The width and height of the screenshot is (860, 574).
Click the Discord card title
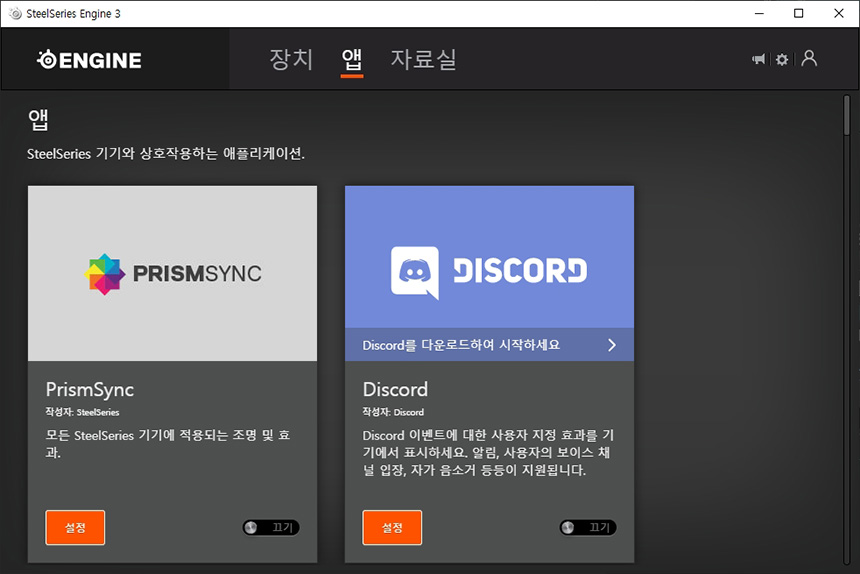pos(395,389)
